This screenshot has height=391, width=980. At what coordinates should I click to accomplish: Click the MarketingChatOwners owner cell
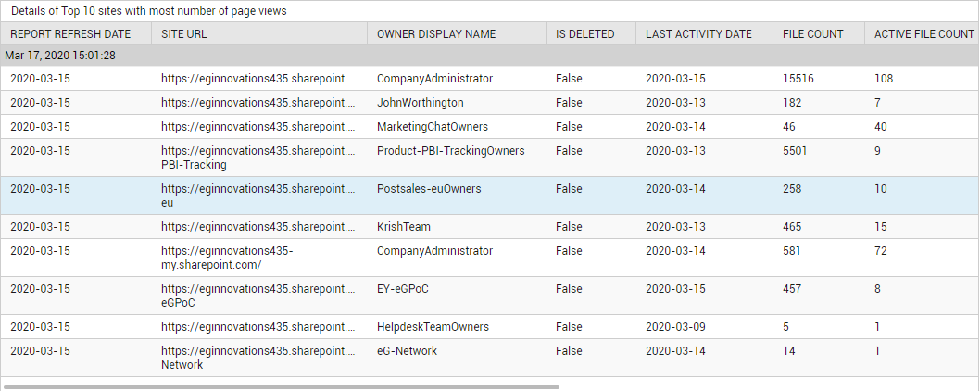pyautogui.click(x=433, y=126)
